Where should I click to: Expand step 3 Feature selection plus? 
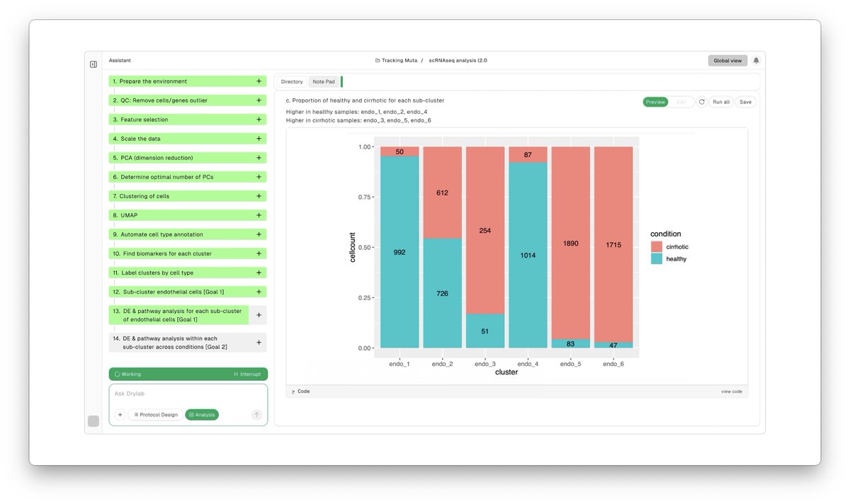[259, 120]
